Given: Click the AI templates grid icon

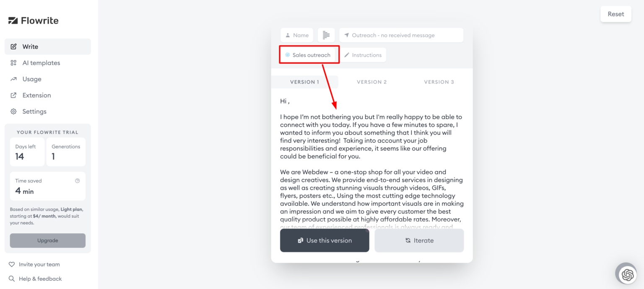Looking at the screenshot, I should point(13,63).
